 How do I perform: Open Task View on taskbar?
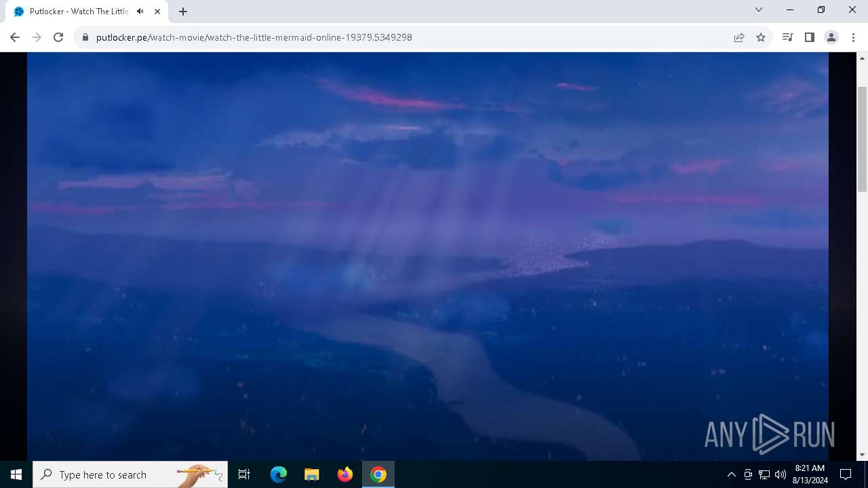point(244,474)
